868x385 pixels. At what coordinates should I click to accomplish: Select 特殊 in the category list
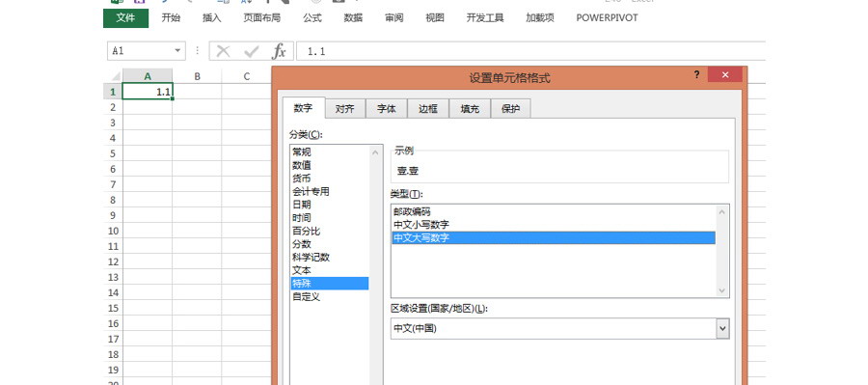(330, 284)
